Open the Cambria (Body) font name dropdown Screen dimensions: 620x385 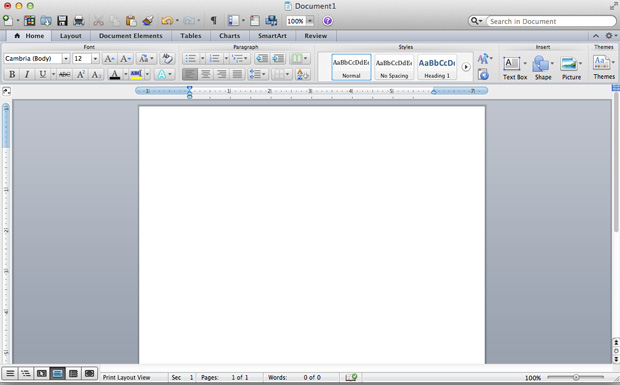click(66, 59)
